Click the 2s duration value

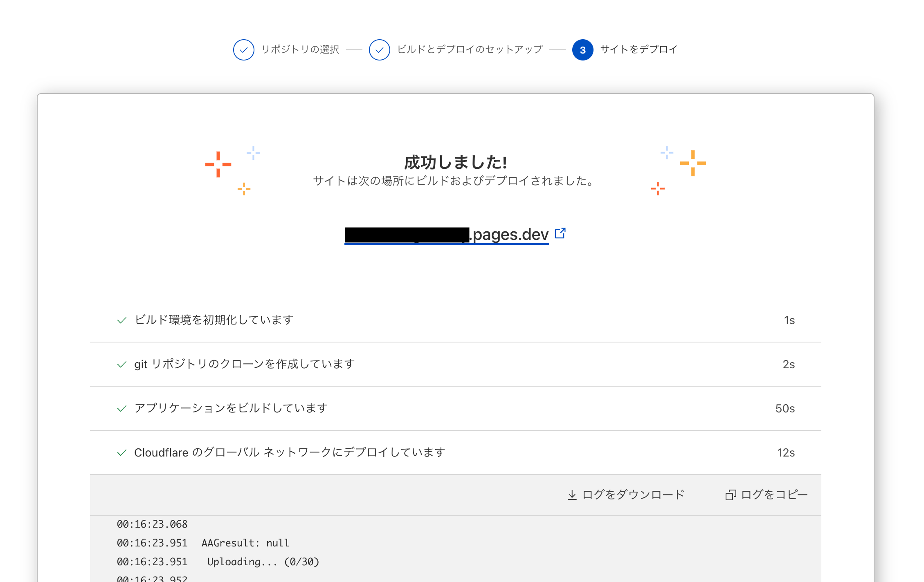click(x=789, y=365)
